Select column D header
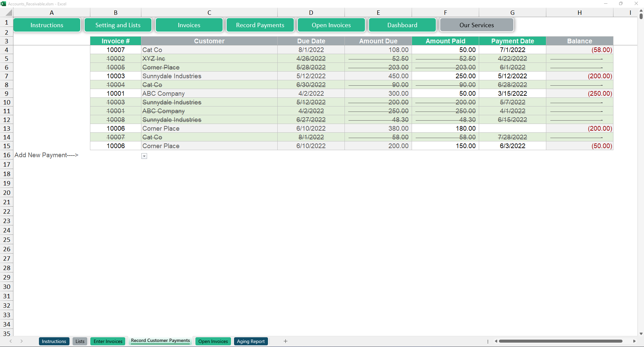The width and height of the screenshot is (644, 347). 311,13
